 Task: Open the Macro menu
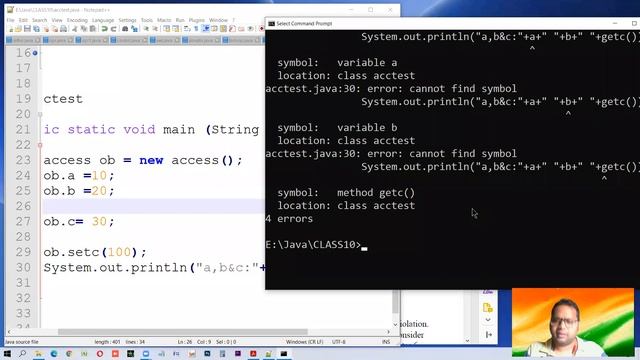(164, 20)
